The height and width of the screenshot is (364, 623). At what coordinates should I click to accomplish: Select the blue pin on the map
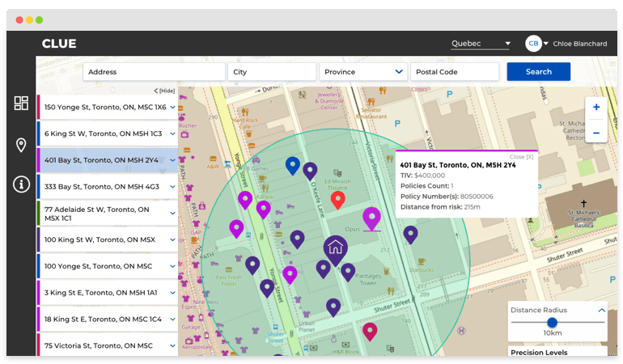coord(293,165)
